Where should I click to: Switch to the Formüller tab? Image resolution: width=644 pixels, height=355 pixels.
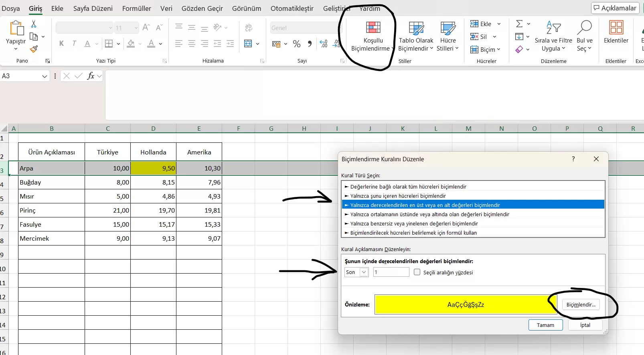(x=137, y=8)
